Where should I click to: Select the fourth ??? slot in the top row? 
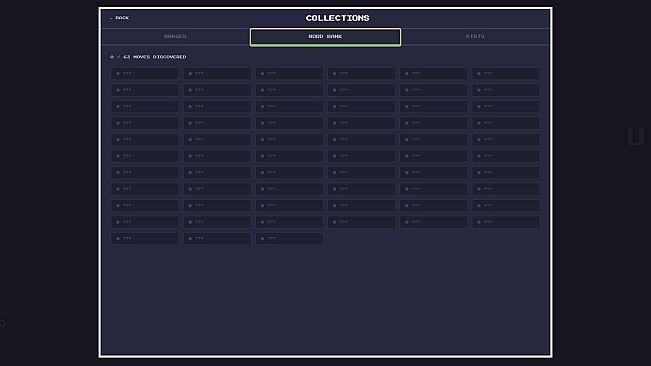362,74
